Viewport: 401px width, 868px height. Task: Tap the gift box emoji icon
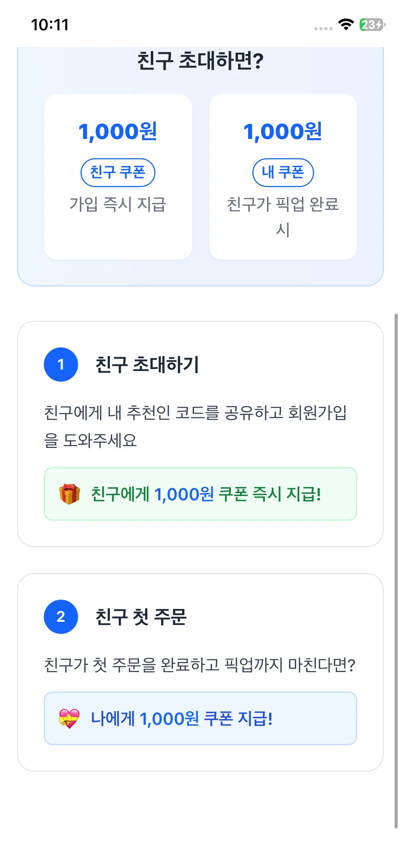click(x=69, y=494)
